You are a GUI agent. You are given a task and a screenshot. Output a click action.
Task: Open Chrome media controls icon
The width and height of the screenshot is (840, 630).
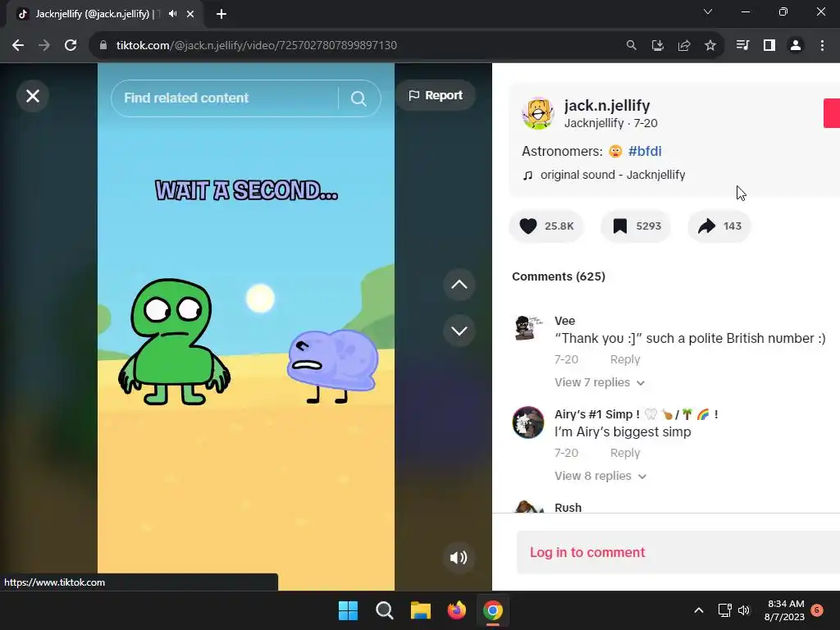tap(742, 46)
